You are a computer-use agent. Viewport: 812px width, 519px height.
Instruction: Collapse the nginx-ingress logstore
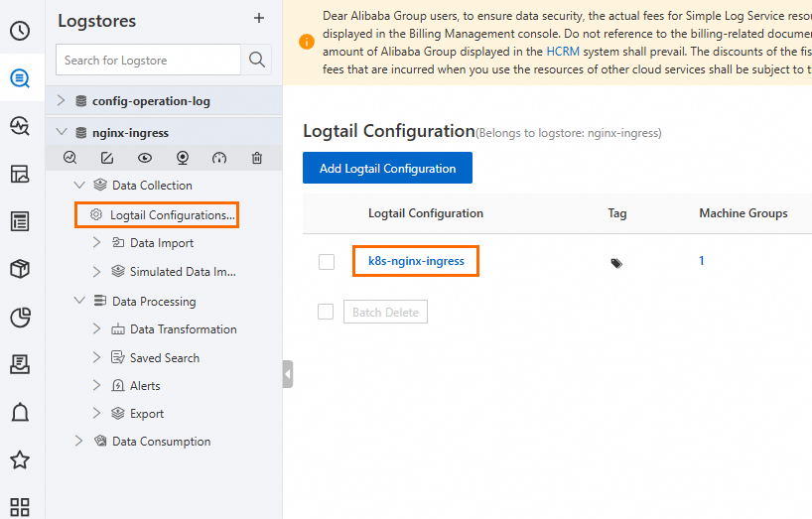pyautogui.click(x=62, y=132)
